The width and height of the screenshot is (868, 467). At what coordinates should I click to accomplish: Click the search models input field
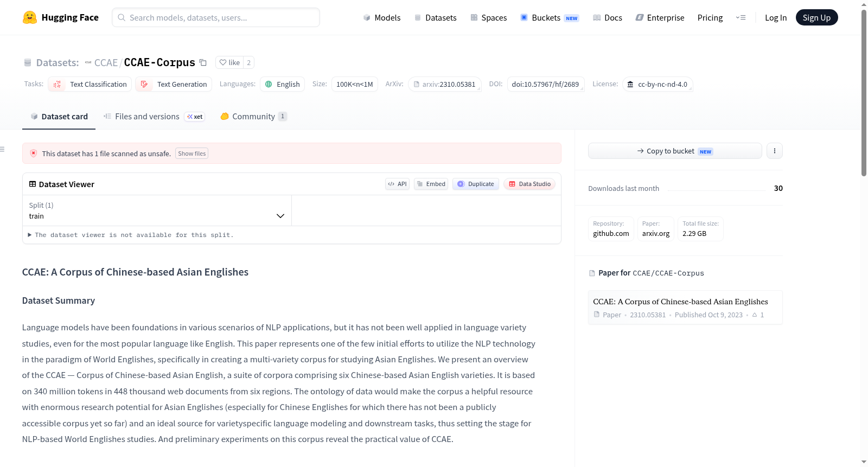pyautogui.click(x=216, y=17)
